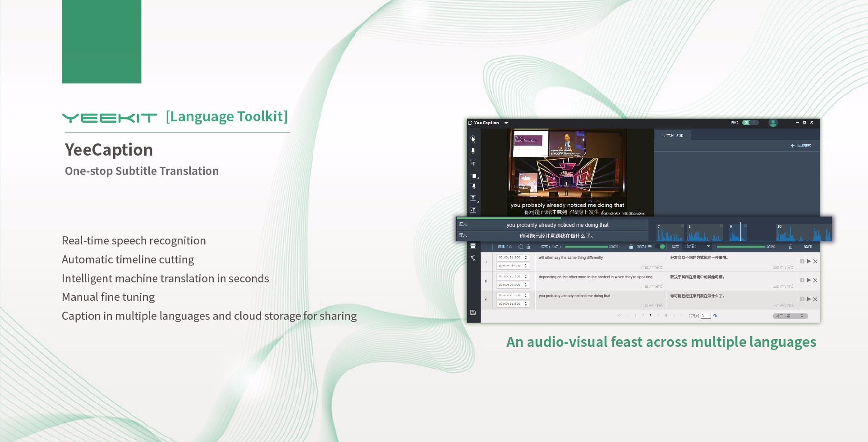Increment start time stepper for row 7

click(526, 257)
